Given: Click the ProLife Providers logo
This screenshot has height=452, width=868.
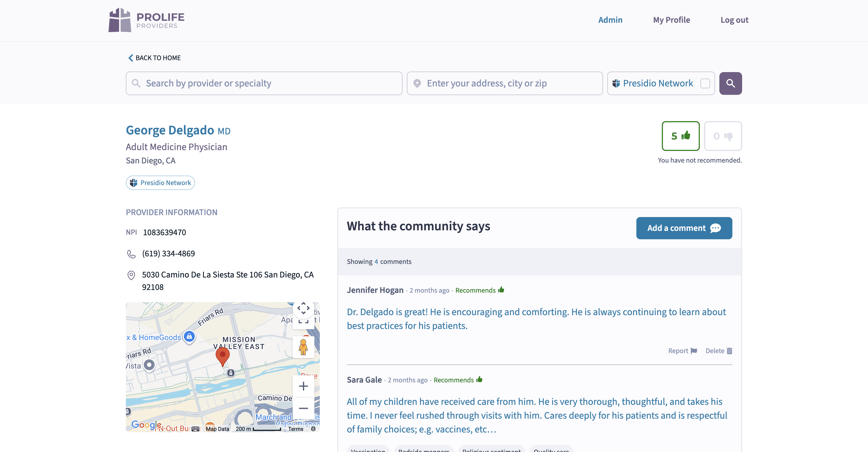Looking at the screenshot, I should click(146, 20).
